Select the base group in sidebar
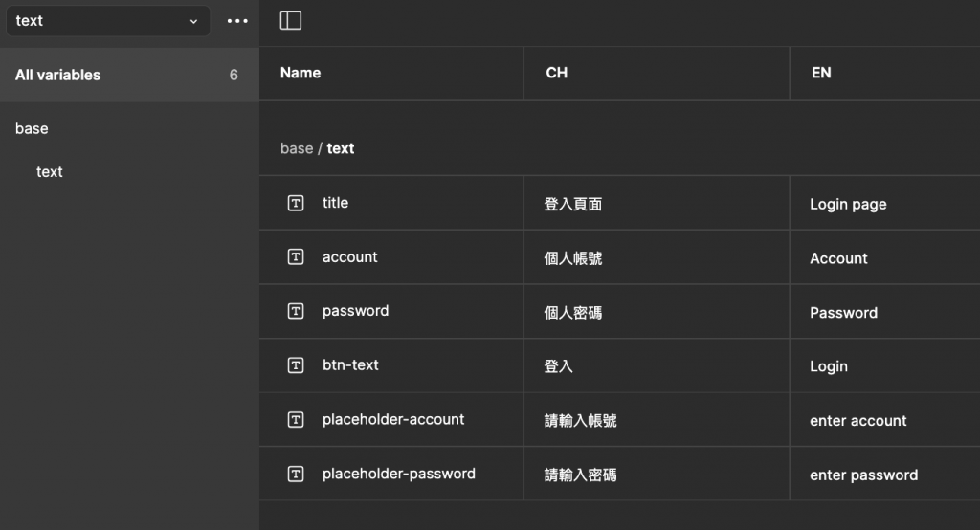 pyautogui.click(x=32, y=128)
